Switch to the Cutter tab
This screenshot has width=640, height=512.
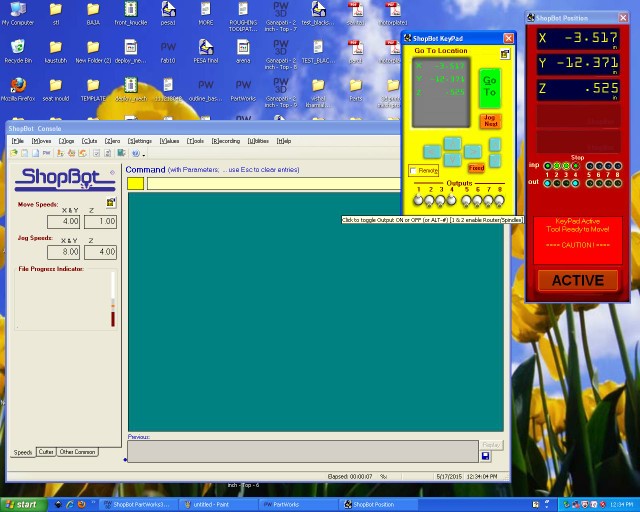[46, 452]
